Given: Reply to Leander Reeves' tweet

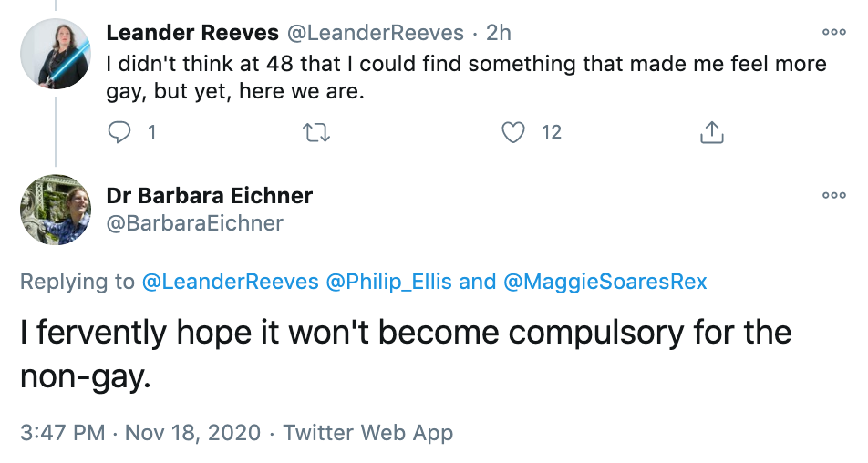Looking at the screenshot, I should [119, 133].
